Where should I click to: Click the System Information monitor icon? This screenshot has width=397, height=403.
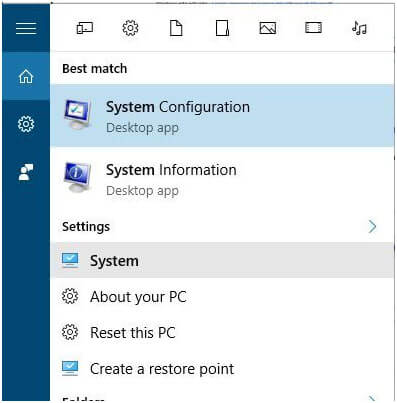[x=77, y=177]
